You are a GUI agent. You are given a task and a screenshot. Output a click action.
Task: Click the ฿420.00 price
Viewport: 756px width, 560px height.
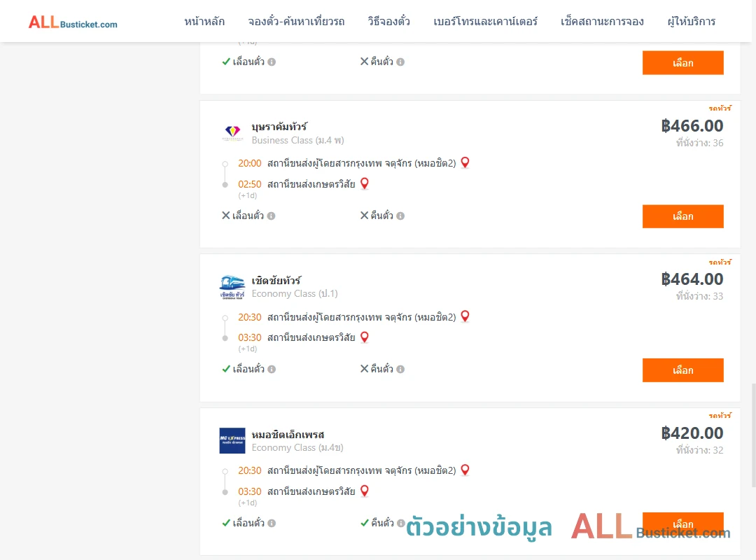(692, 433)
